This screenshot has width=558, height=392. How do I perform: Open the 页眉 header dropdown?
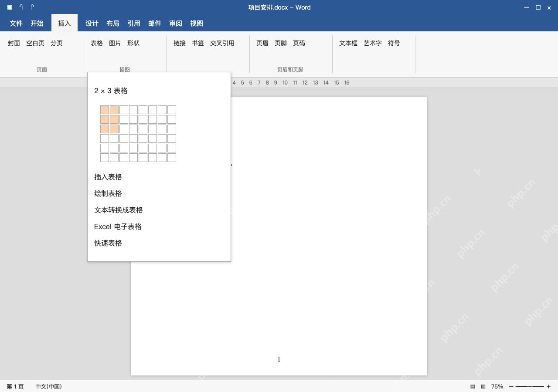click(x=262, y=43)
